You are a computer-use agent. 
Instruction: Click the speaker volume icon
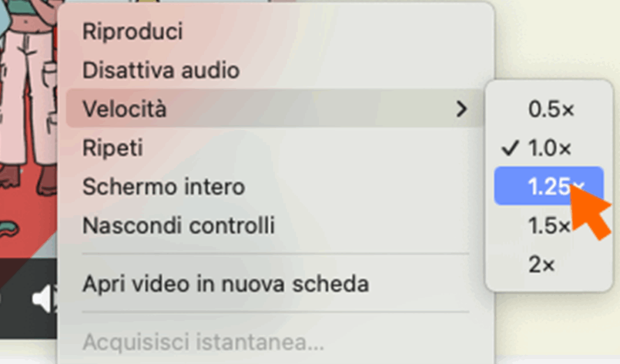pos(45,299)
